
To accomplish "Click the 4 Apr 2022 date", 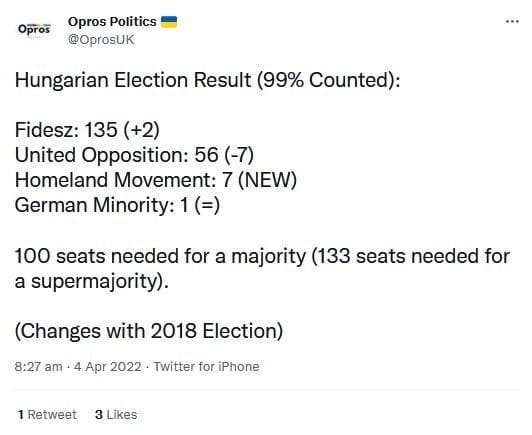I will pos(108,367).
